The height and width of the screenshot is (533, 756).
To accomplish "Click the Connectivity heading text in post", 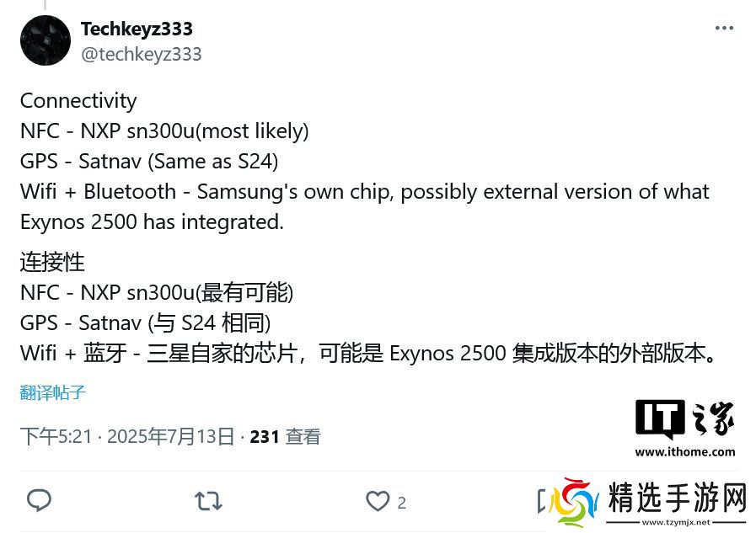I will pos(78,101).
